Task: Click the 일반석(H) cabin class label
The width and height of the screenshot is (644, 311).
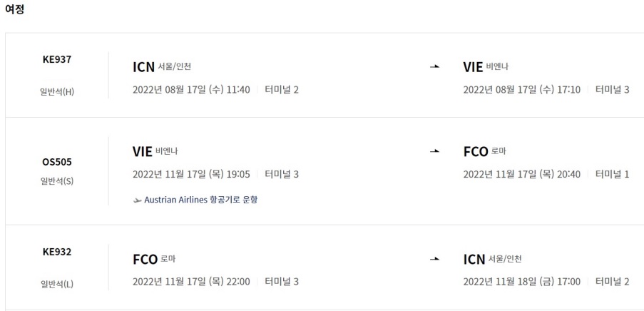Action: point(57,91)
